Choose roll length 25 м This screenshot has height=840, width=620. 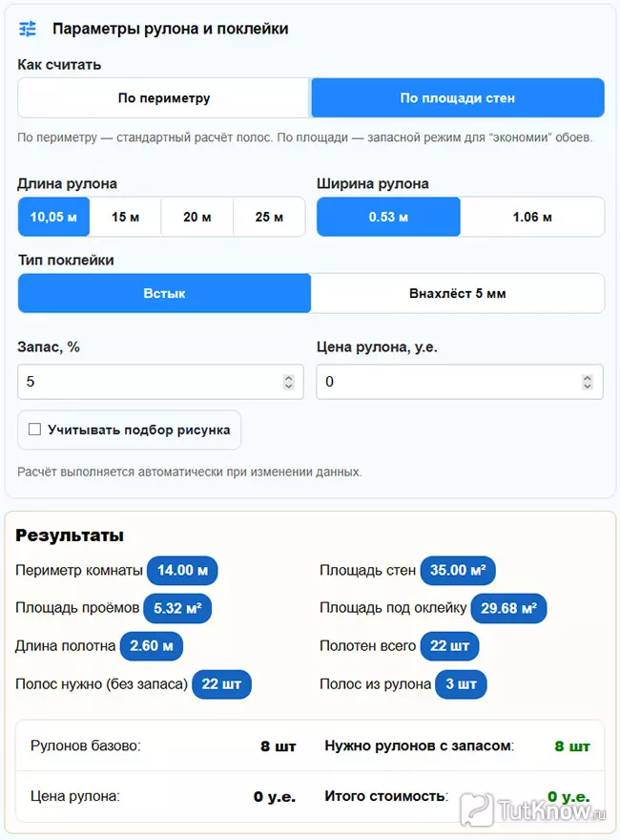(269, 217)
